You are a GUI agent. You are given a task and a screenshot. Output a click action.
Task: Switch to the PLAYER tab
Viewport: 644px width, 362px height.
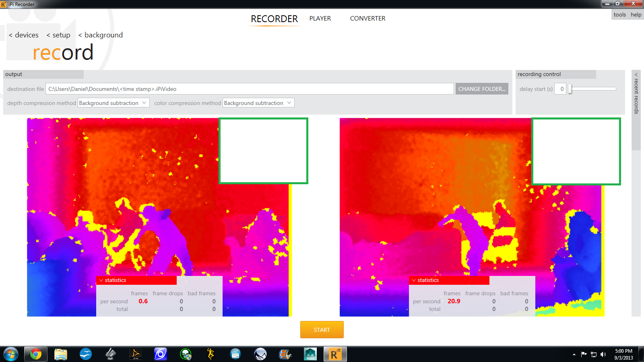coord(320,19)
